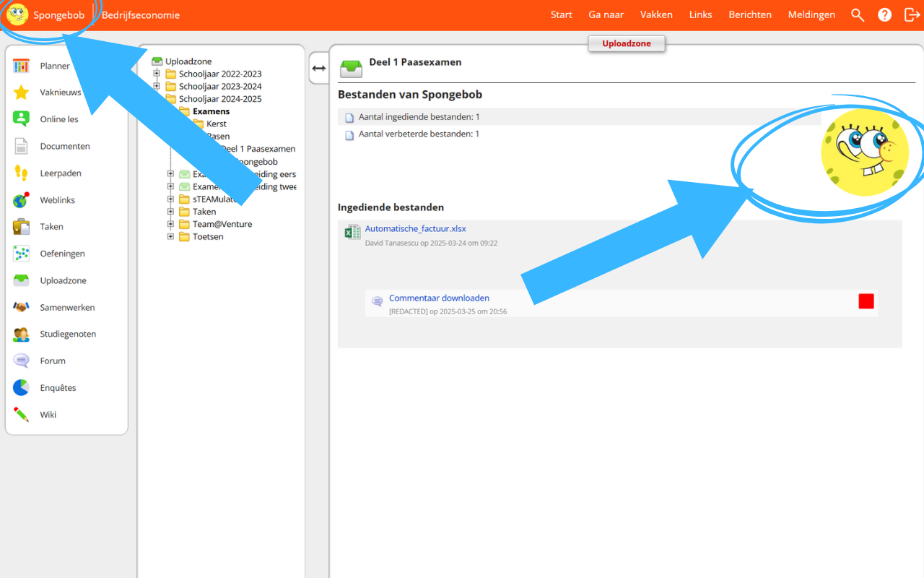Select Leerpaden in the sidebar
This screenshot has width=924, height=578.
coord(61,173)
